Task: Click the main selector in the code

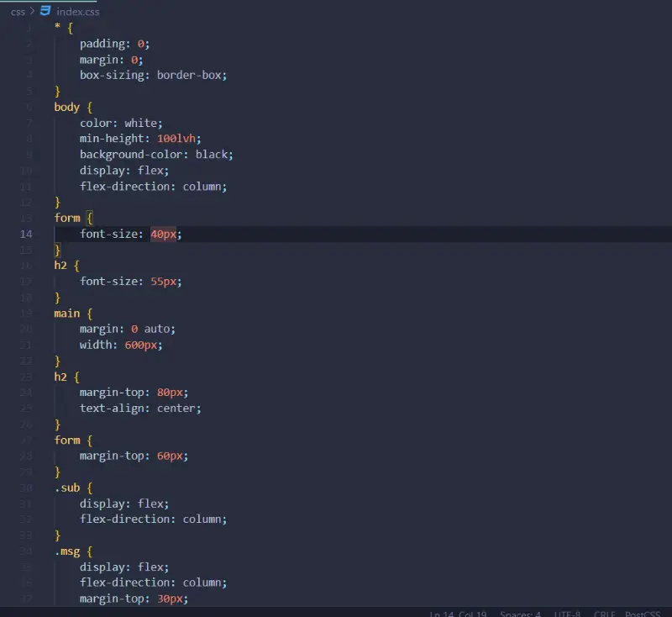Action: pyautogui.click(x=67, y=313)
